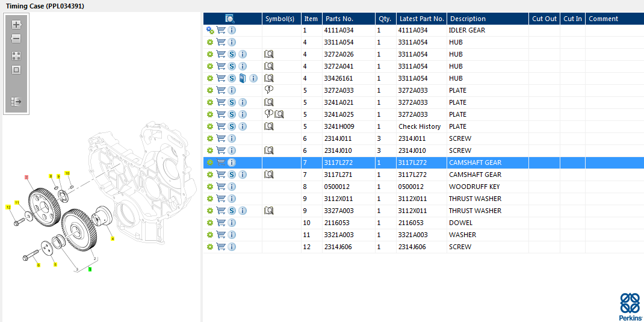Click the single-square fit view icon
The image size is (644, 322).
[x=16, y=70]
